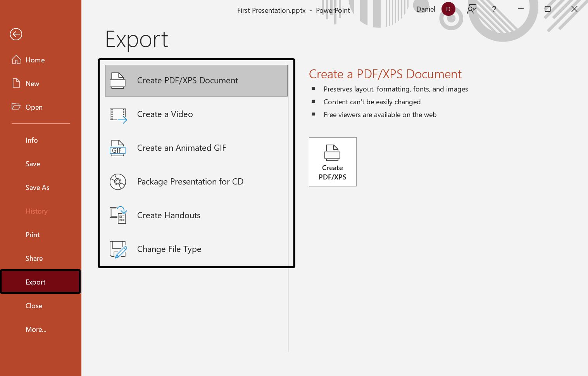Click the Create a Video filmstrip icon
Viewport: 588px width, 376px height.
118,115
